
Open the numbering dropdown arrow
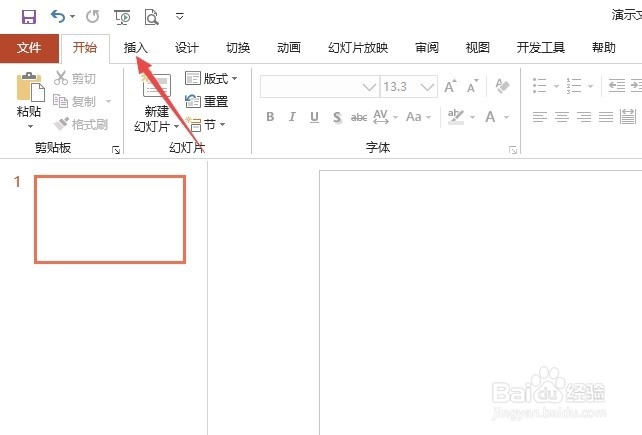click(x=590, y=86)
